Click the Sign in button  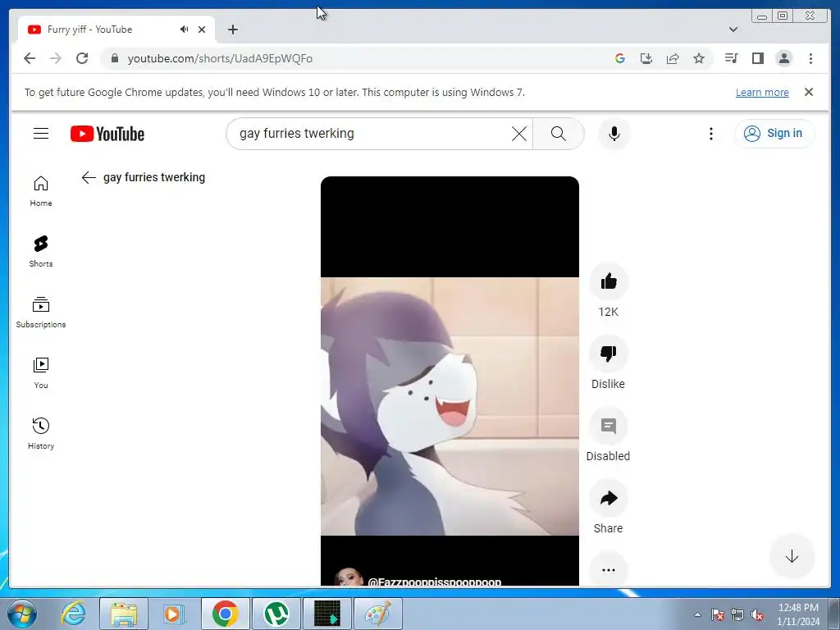tap(774, 134)
